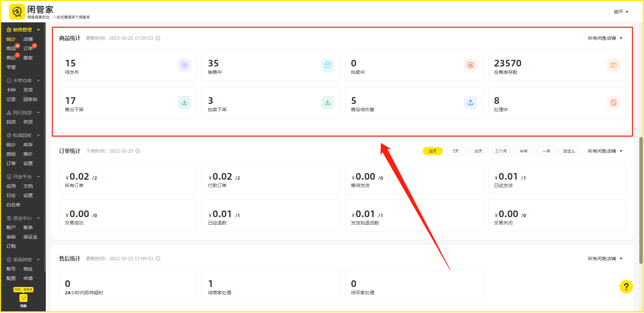Image resolution: width=644 pixels, height=313 pixels.
Task: Click the red document icon on 处理中 card
Action: pyautogui.click(x=613, y=103)
